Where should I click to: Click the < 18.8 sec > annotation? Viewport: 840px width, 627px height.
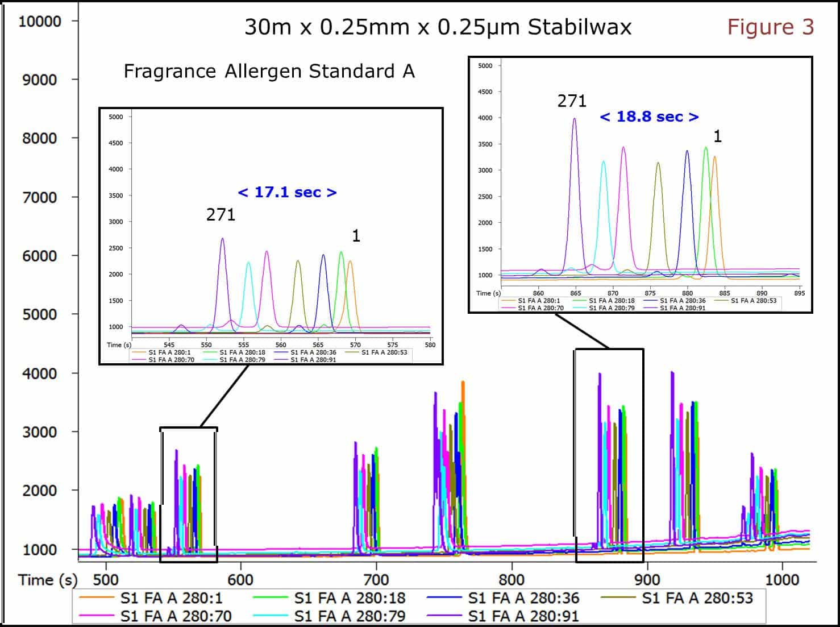648,117
